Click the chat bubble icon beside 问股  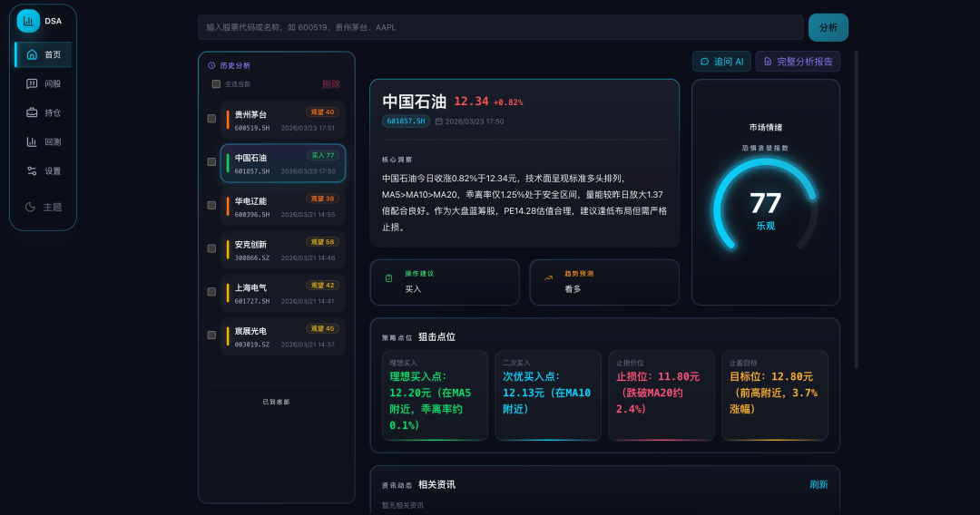pyautogui.click(x=32, y=83)
